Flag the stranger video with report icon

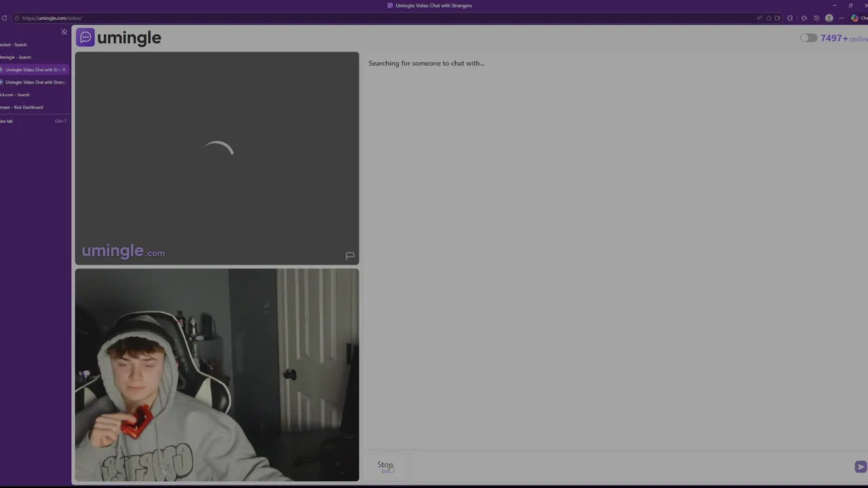[x=350, y=256]
